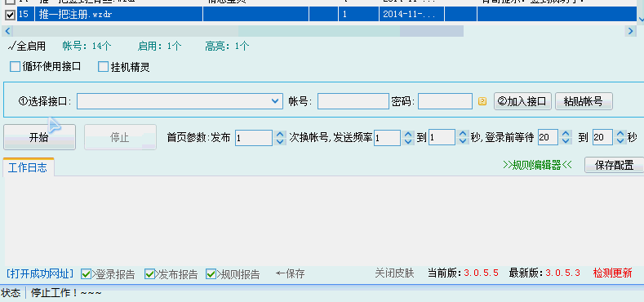
Task: Click ←保存 next to report checkboxes
Action: click(290, 273)
